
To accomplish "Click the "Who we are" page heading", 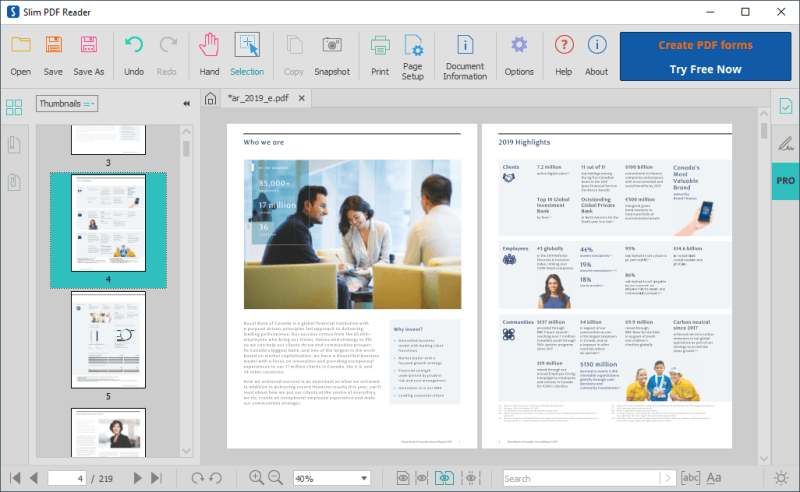I will (x=264, y=142).
